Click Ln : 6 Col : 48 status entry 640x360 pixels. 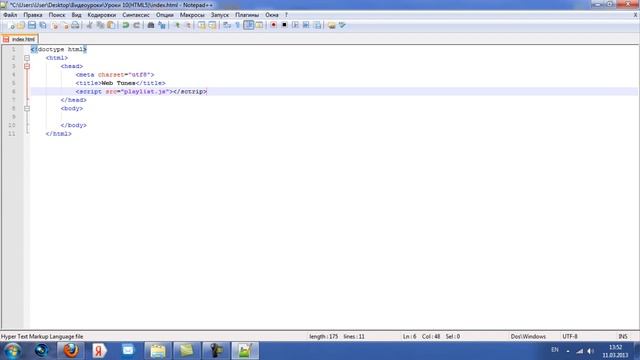(421, 337)
